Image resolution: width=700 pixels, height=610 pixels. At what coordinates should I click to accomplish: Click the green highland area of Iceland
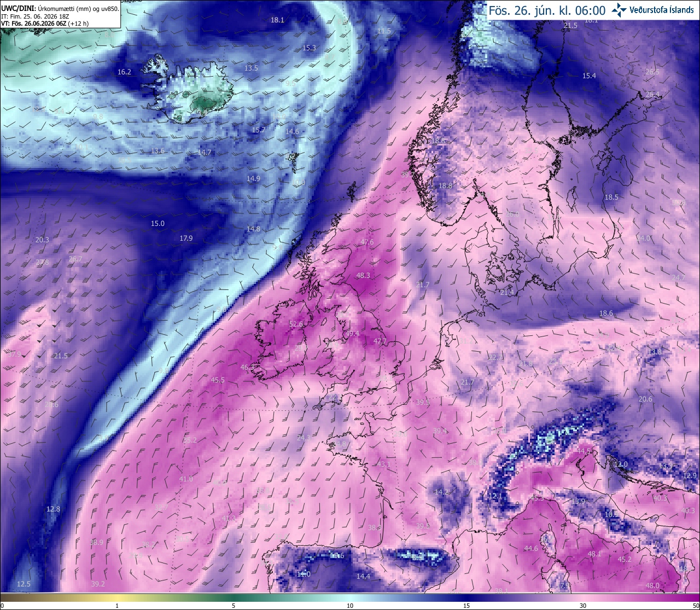pos(205,100)
